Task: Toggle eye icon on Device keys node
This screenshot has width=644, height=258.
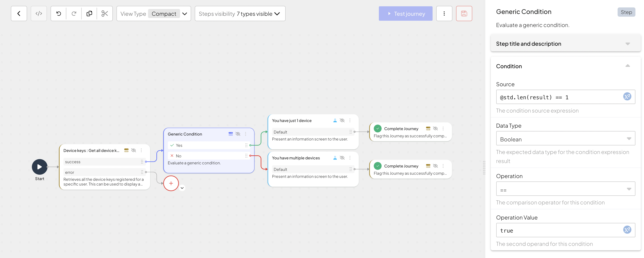Action: [134, 150]
